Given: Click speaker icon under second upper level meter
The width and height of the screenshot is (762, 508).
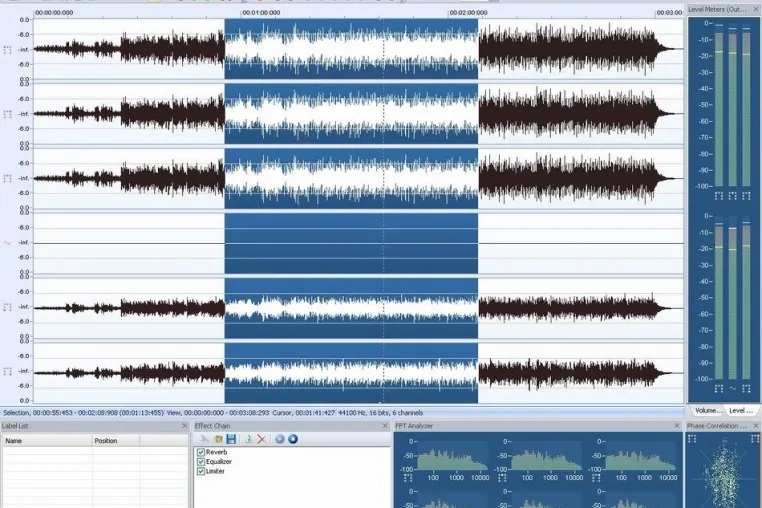Looking at the screenshot, I should [732, 195].
